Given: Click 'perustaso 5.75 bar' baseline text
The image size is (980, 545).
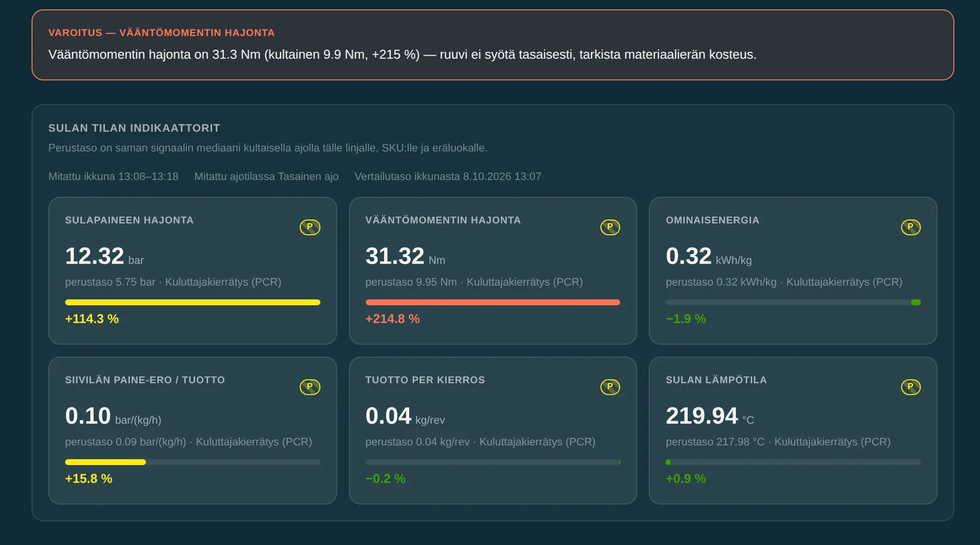Looking at the screenshot, I should point(110,282).
